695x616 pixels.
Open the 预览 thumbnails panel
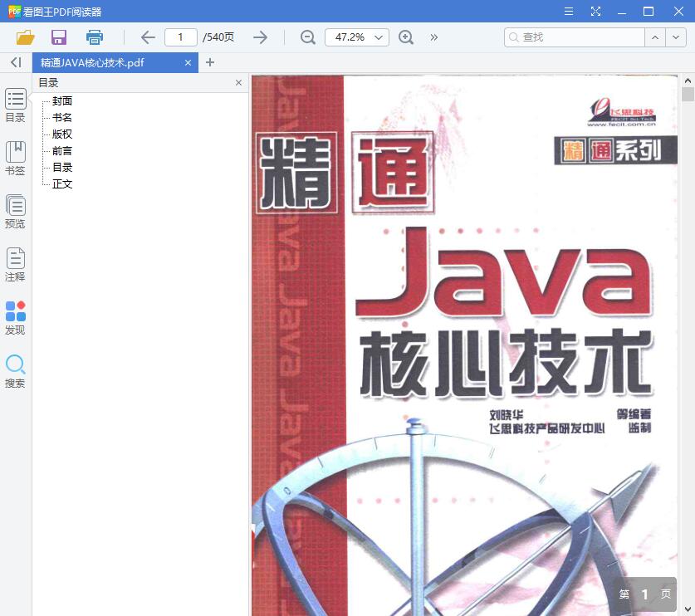16,212
